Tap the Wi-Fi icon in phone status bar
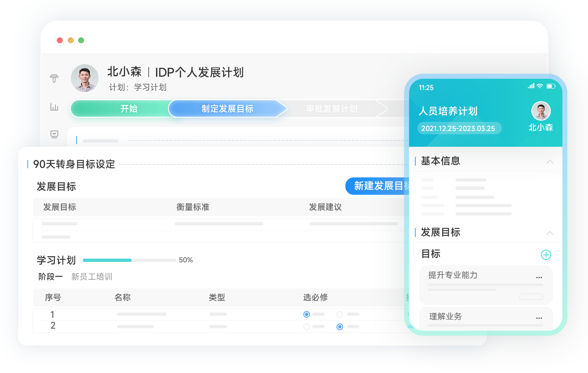The height and width of the screenshot is (373, 588). (540, 86)
